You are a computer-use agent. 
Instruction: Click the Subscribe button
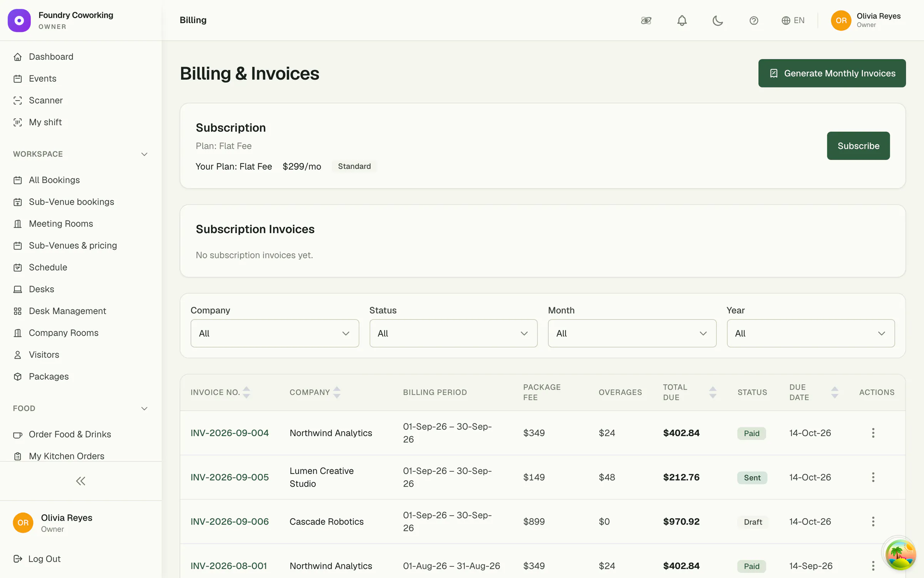(x=858, y=146)
